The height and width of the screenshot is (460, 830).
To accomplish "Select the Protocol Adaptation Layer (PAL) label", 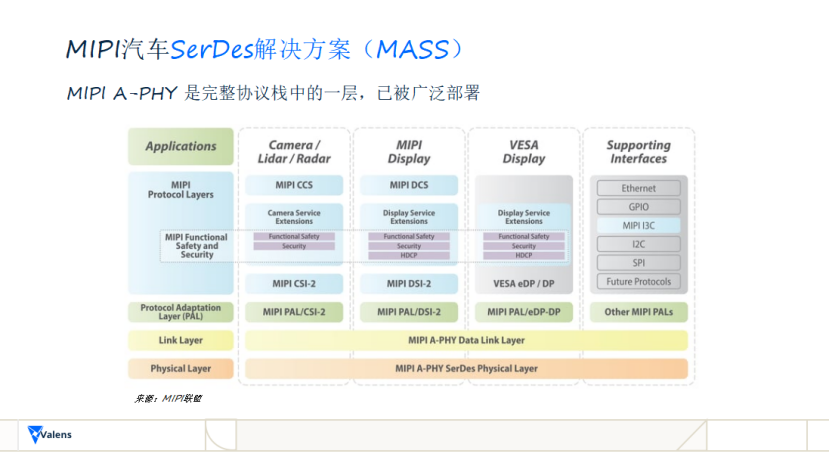I will [181, 312].
